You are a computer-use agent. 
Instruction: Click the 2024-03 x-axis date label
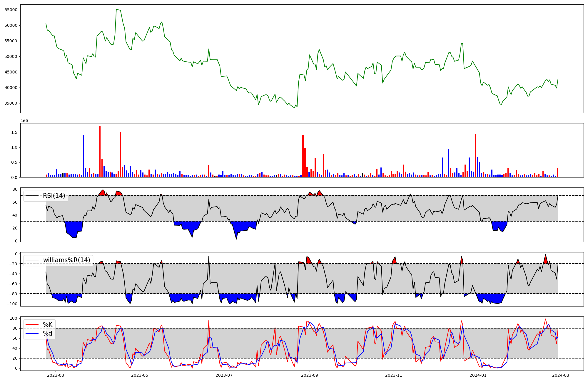[561, 375]
